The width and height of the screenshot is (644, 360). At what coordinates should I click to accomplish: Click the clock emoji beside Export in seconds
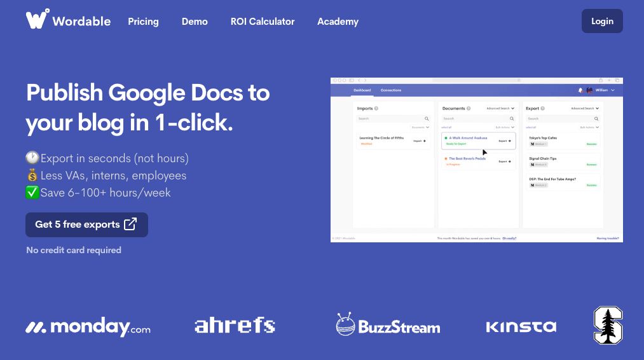[x=32, y=158]
